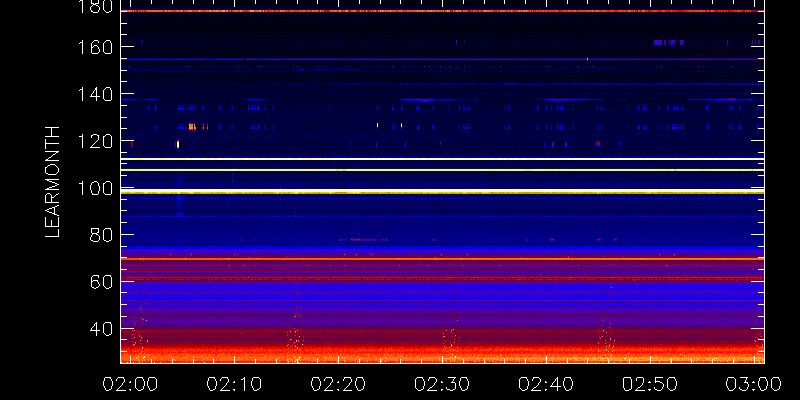Screen dimensions: 800x400
Task: Click the 100 frequency label
Action: (96, 188)
